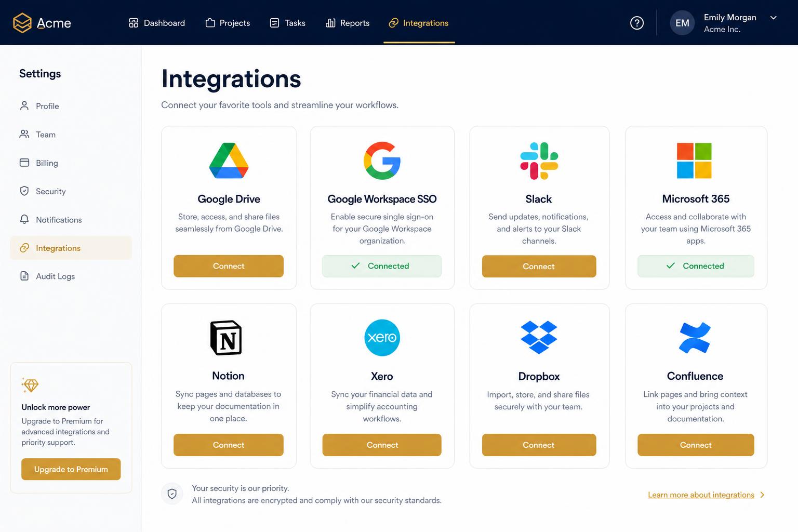Click the EM user avatar
798x532 pixels.
(682, 23)
